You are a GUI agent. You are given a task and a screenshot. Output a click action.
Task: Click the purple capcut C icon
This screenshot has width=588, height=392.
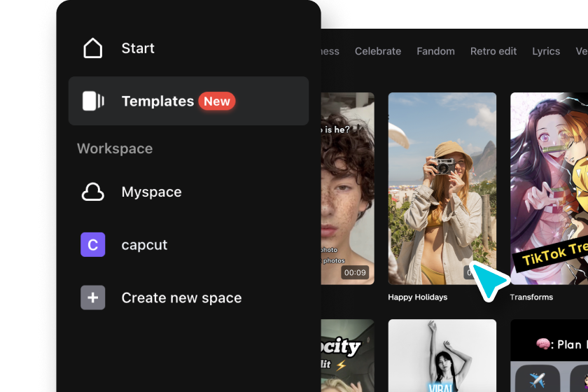pos(92,244)
